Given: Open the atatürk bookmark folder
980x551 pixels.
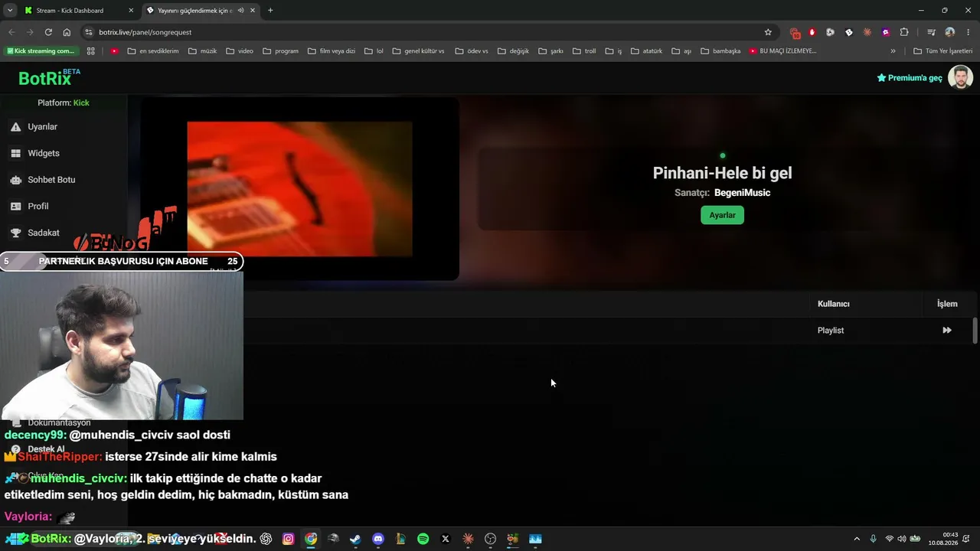Looking at the screenshot, I should 646,51.
